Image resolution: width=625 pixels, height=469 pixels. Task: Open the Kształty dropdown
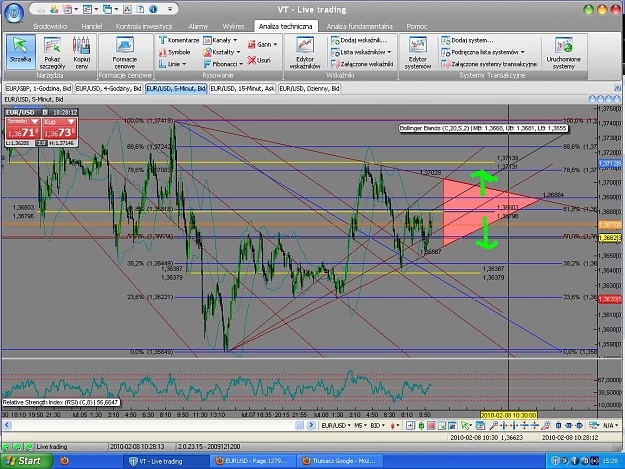[x=222, y=52]
